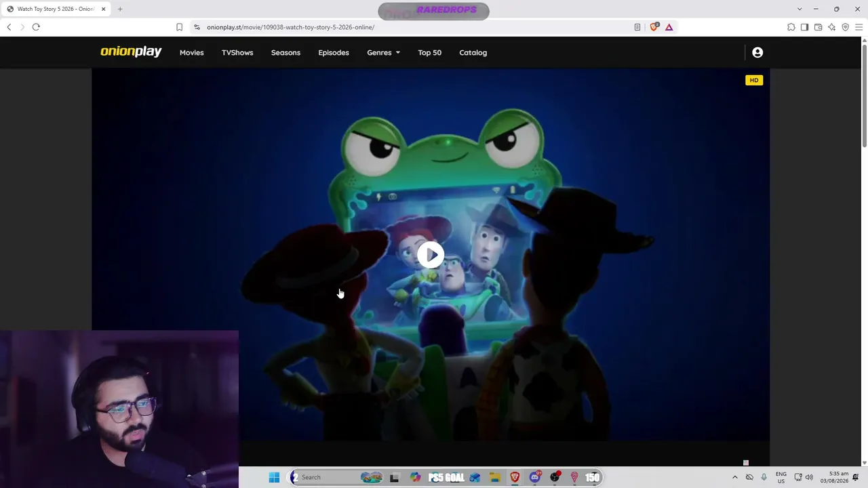
Task: Open the Seasons page
Action: [285, 52]
